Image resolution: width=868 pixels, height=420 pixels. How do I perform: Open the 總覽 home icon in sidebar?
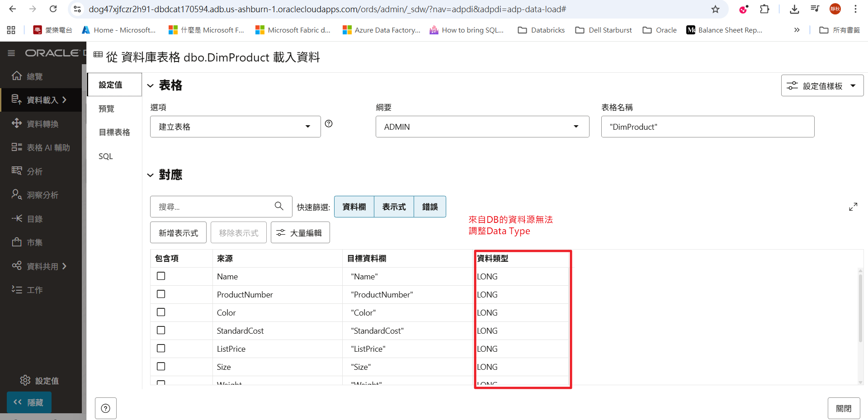(17, 76)
